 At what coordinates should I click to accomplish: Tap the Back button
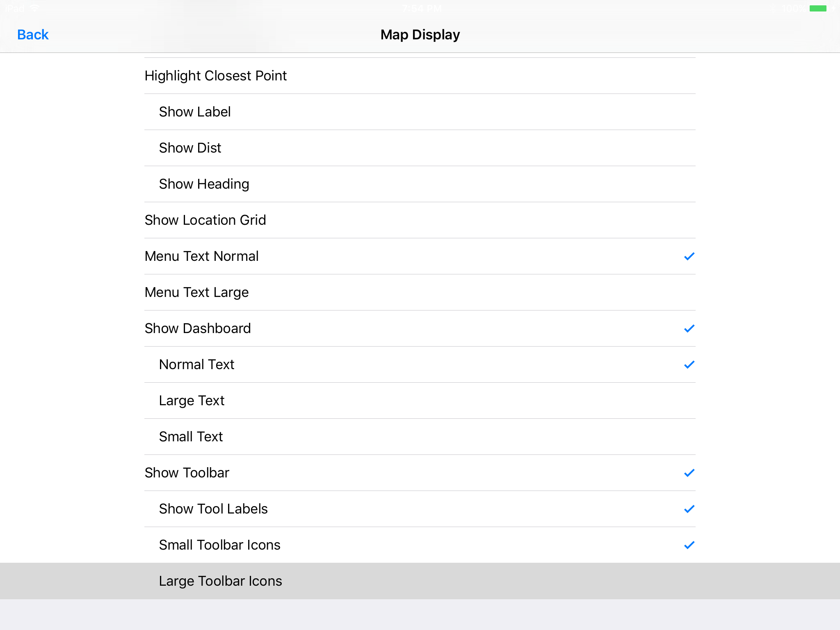33,35
